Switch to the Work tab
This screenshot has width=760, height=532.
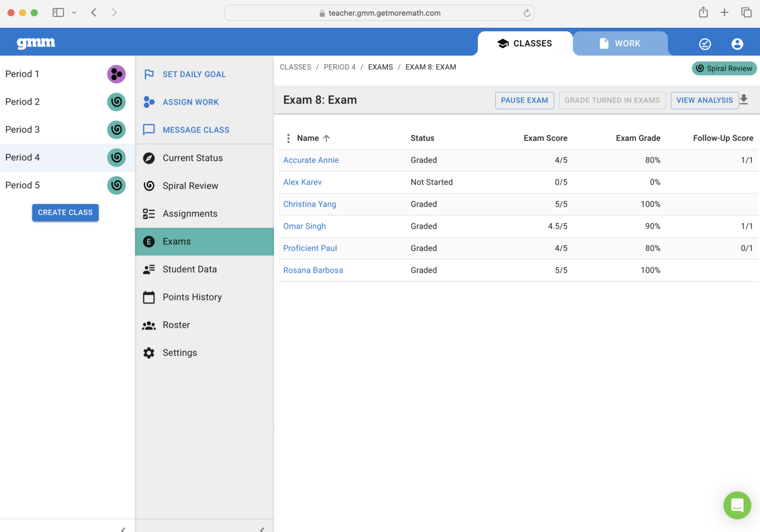tap(620, 44)
